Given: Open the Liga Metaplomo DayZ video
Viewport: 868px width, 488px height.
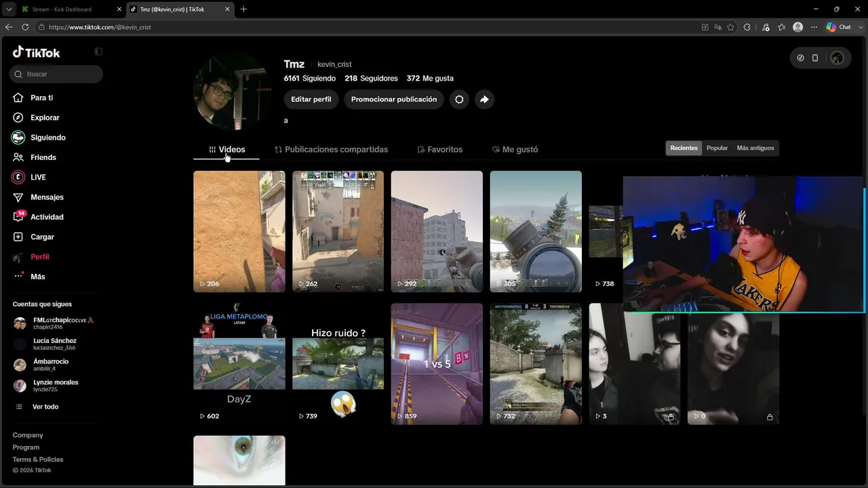Looking at the screenshot, I should click(239, 364).
